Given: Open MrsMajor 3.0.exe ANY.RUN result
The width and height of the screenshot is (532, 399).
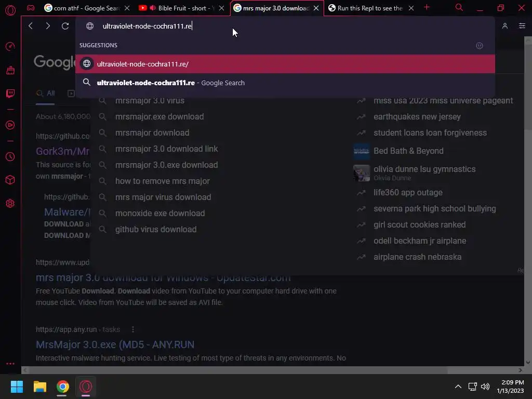Looking at the screenshot, I should pyautogui.click(x=115, y=345).
